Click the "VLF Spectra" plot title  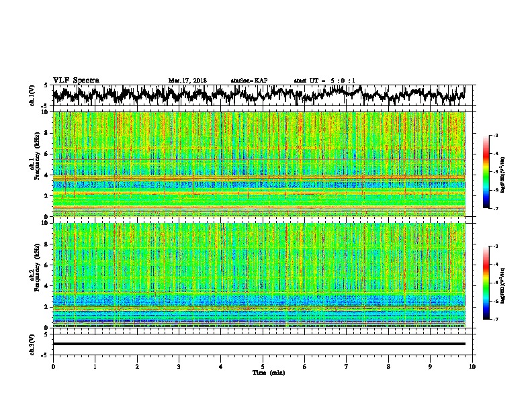pyautogui.click(x=76, y=80)
